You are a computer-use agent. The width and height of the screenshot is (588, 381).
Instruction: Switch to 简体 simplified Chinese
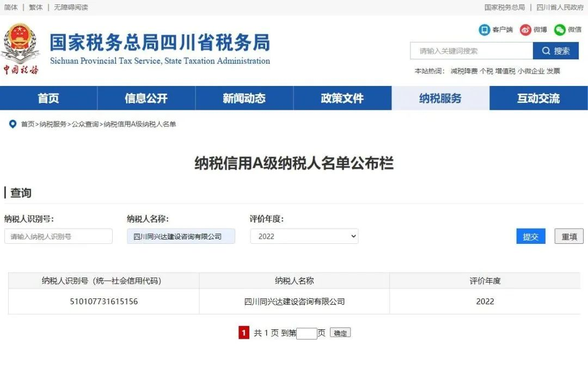click(11, 7)
